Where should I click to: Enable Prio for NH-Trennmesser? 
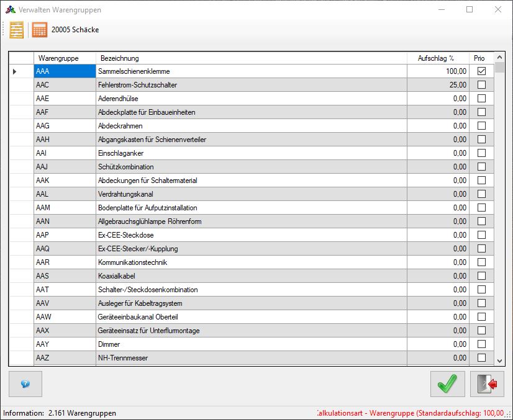point(481,358)
